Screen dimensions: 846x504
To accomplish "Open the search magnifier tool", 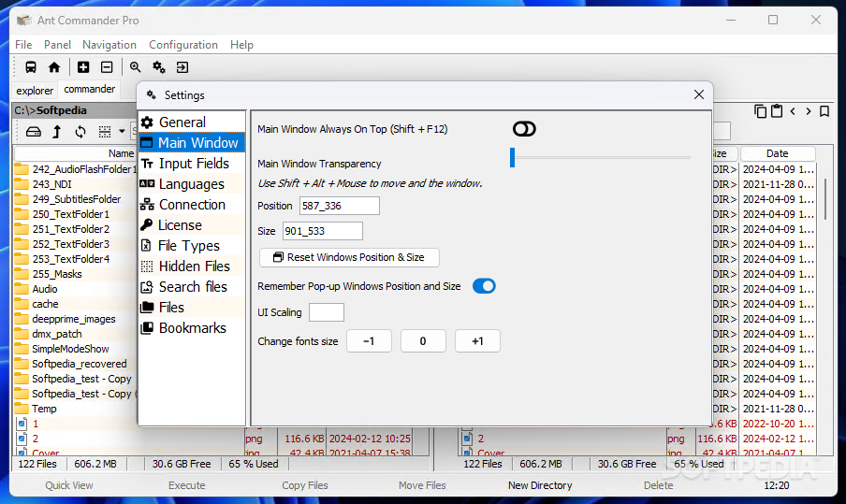I will click(x=135, y=67).
